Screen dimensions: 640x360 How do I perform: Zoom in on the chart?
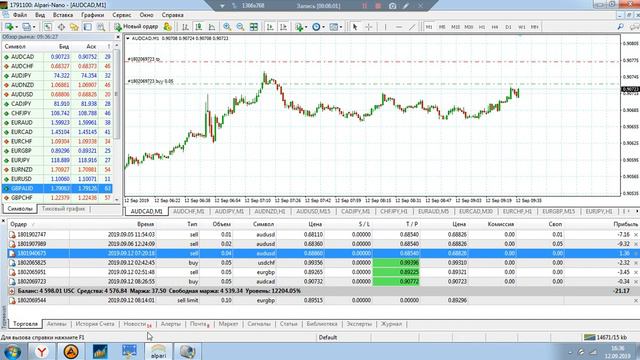[x=227, y=27]
